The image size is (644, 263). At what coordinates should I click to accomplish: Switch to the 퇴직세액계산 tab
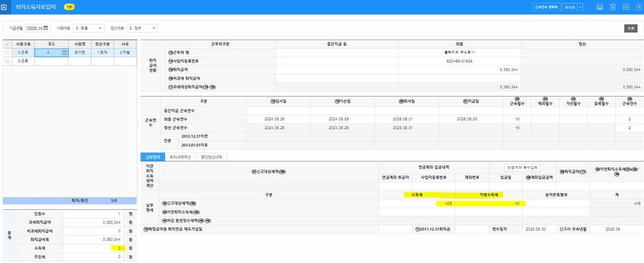pyautogui.click(x=180, y=157)
